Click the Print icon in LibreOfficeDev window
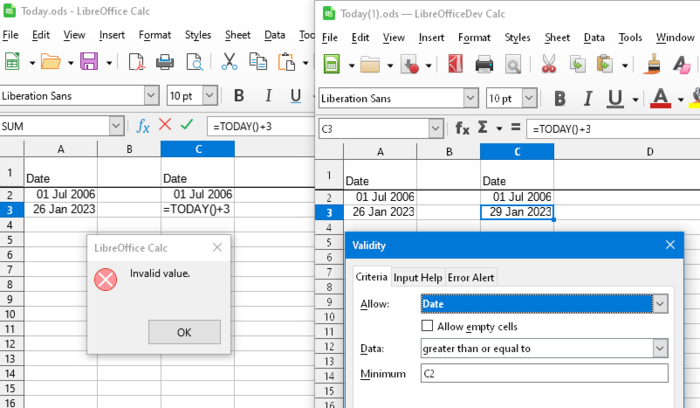This screenshot has width=700, height=408. coord(484,65)
